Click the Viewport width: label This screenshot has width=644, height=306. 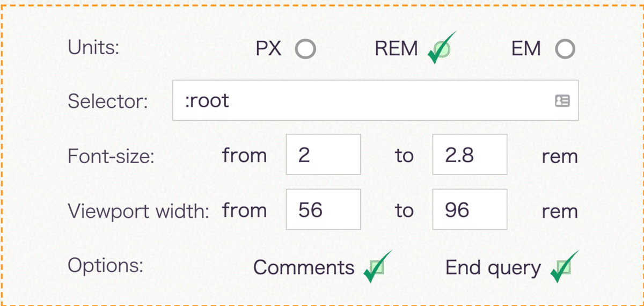click(x=138, y=210)
